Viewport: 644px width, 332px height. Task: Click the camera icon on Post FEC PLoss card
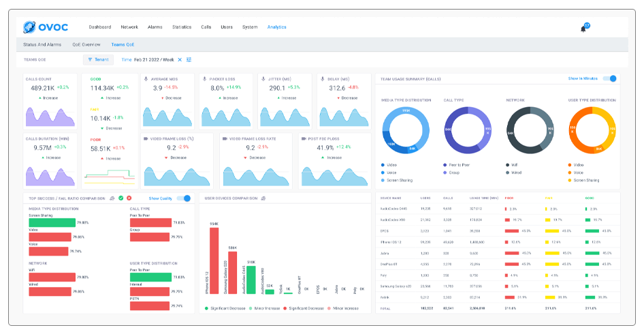pos(304,138)
